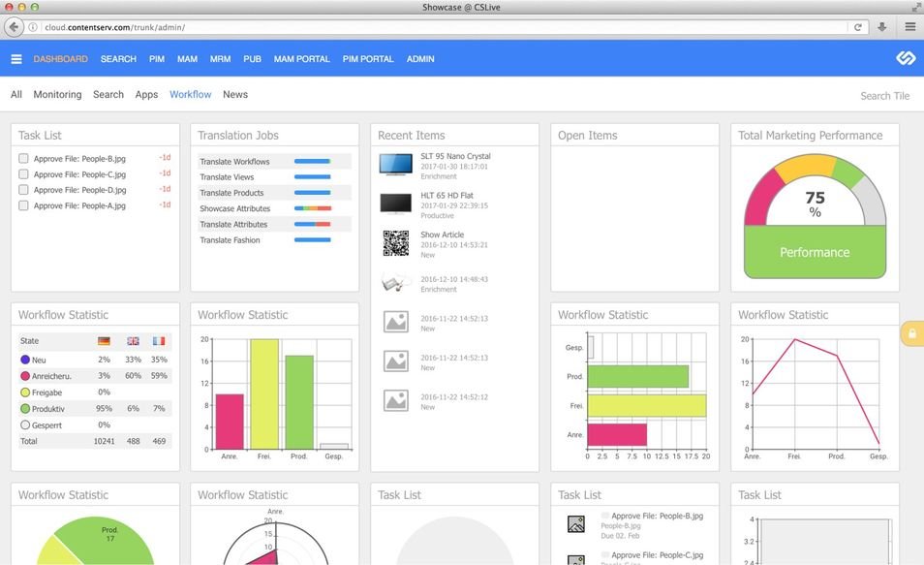Click the browser back arrow button
924x565 pixels.
click(x=15, y=27)
